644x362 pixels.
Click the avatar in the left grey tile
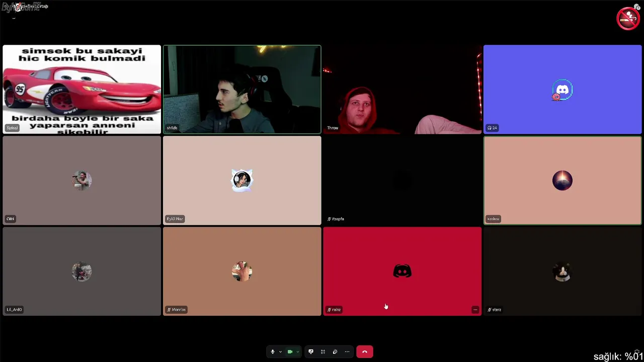(82, 180)
